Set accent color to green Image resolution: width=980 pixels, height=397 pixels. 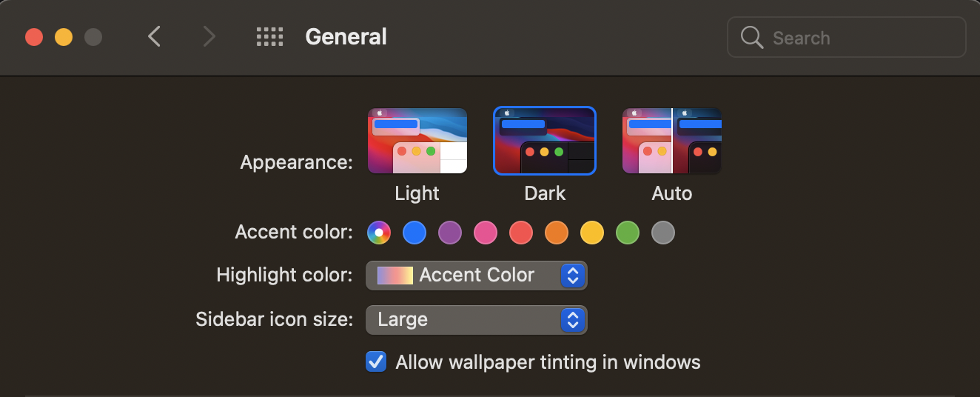pyautogui.click(x=628, y=233)
